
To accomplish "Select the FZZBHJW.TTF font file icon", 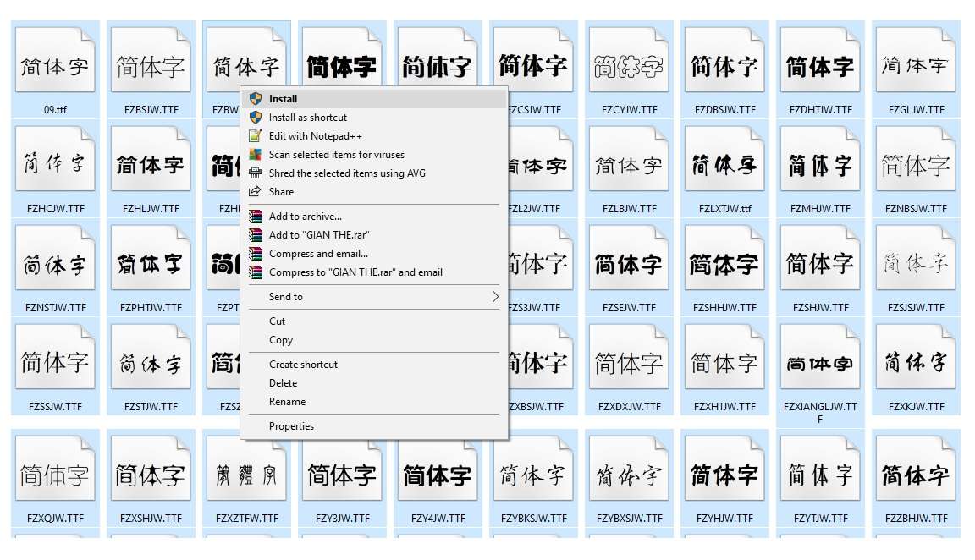I will tap(916, 469).
